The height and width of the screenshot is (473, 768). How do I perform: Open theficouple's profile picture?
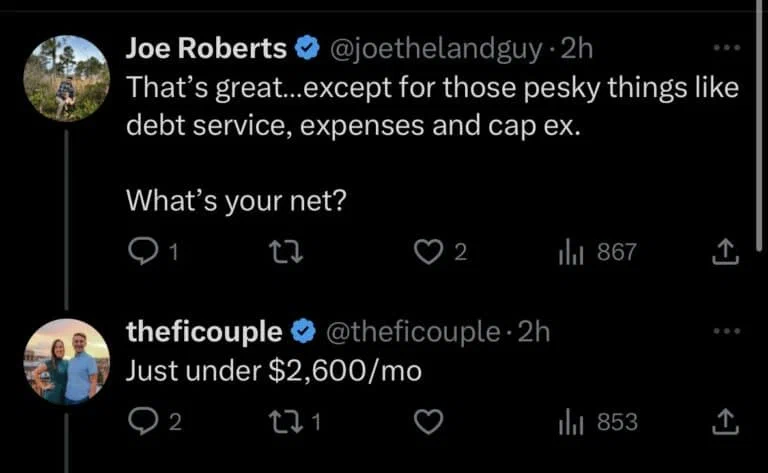tap(66, 361)
